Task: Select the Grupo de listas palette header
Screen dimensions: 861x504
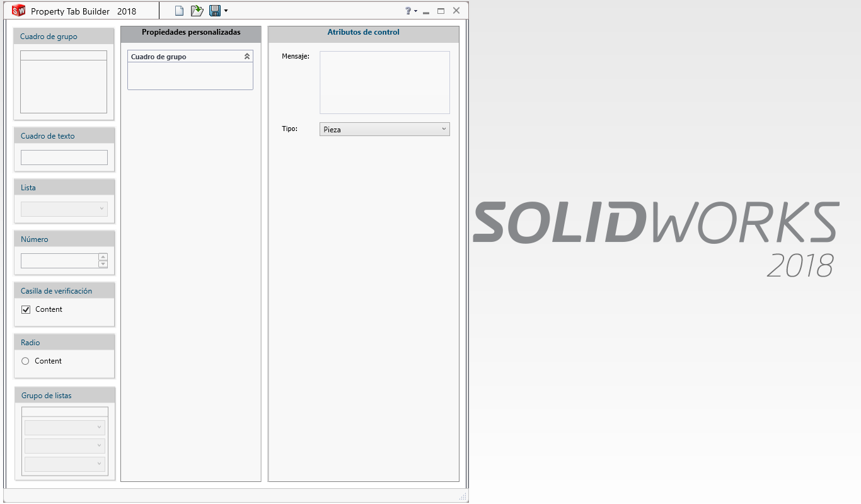Action: tap(65, 396)
